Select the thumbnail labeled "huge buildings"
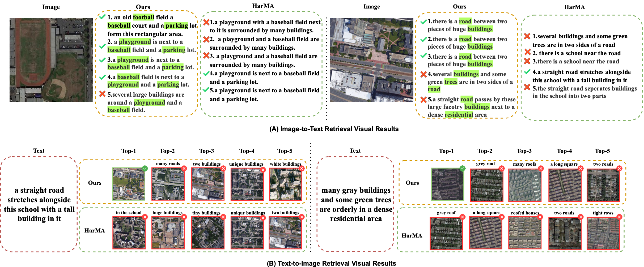 click(x=168, y=233)
